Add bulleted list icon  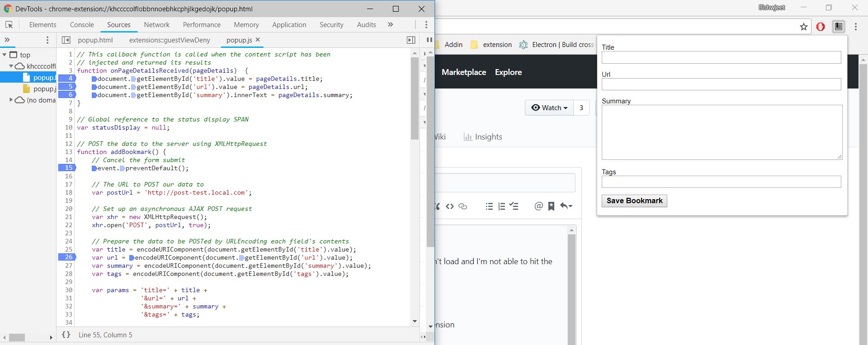(489, 206)
